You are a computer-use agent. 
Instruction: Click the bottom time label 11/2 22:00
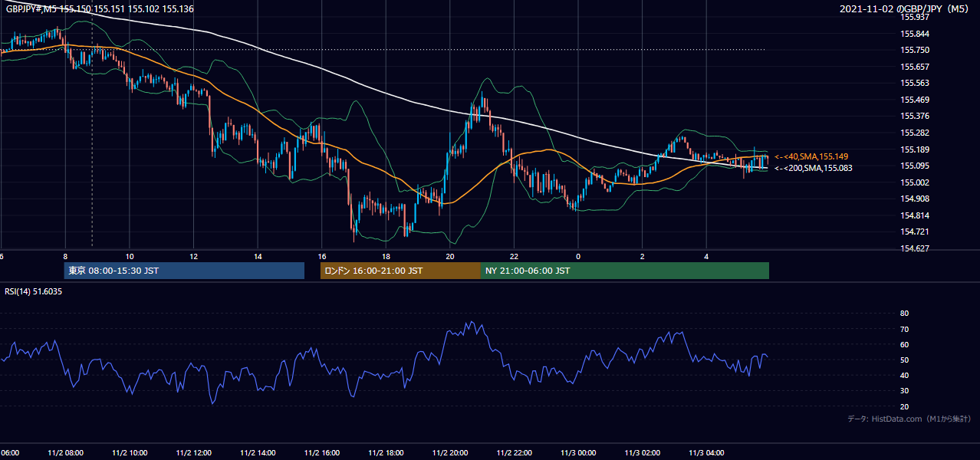515,452
